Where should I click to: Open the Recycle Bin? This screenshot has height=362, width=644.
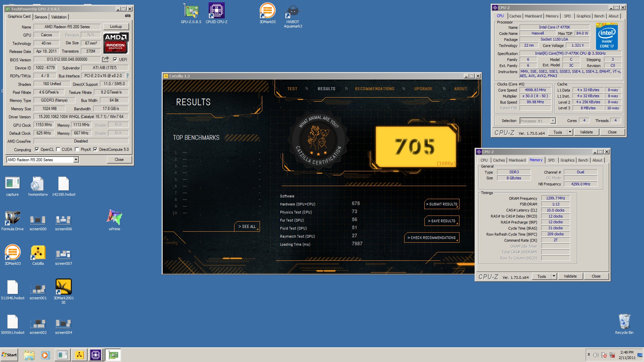click(x=624, y=324)
